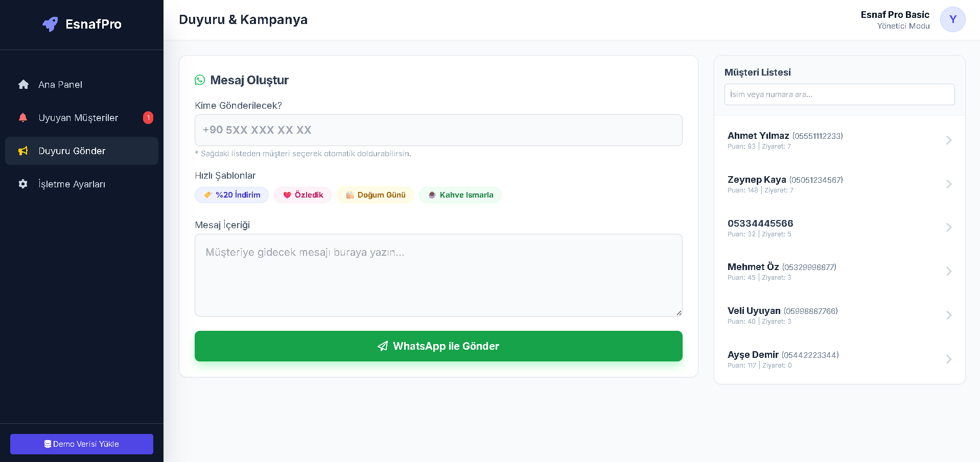
Task: Click the Demo Verisi Yükle button
Action: 82,444
